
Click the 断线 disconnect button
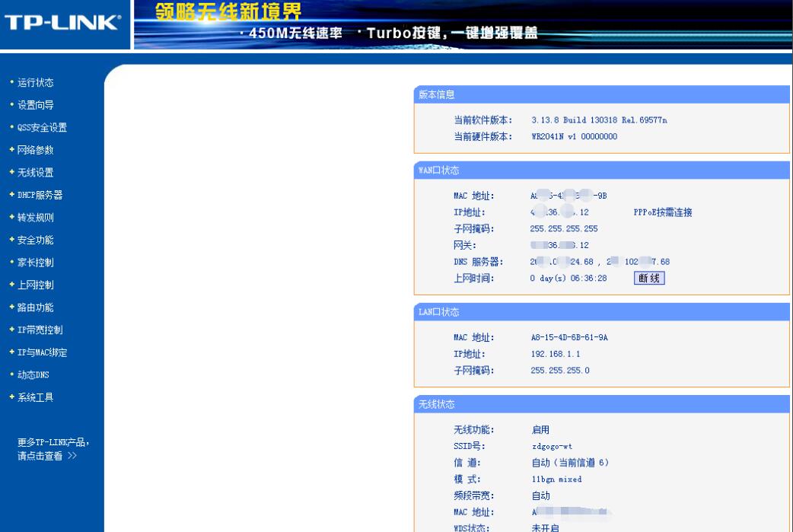click(649, 278)
